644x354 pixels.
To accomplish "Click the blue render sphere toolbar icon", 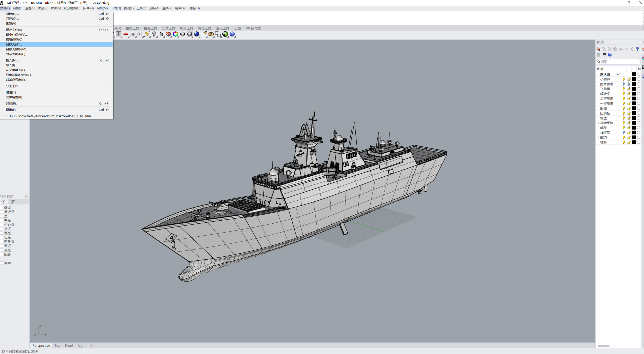I will point(197,34).
